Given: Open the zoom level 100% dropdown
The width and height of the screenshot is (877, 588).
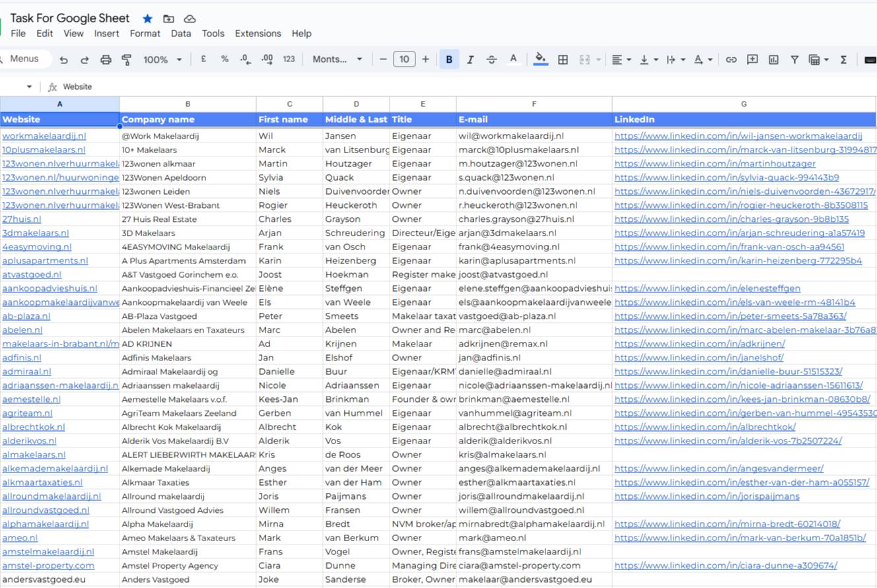Looking at the screenshot, I should pyautogui.click(x=162, y=59).
